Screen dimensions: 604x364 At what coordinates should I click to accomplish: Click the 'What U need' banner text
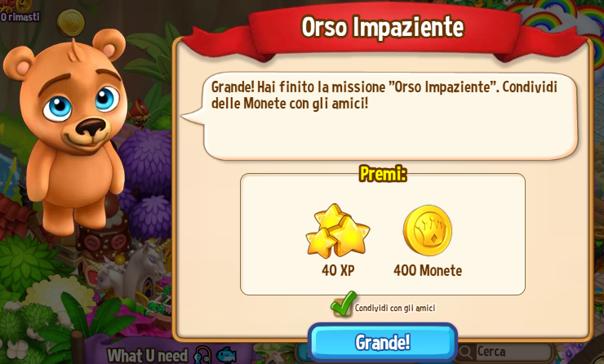click(x=148, y=356)
